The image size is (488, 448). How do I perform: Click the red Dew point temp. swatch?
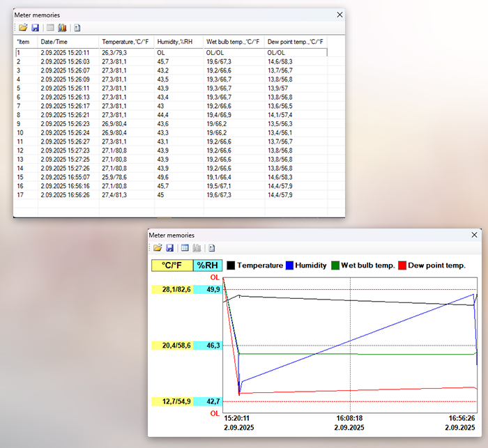coord(403,265)
